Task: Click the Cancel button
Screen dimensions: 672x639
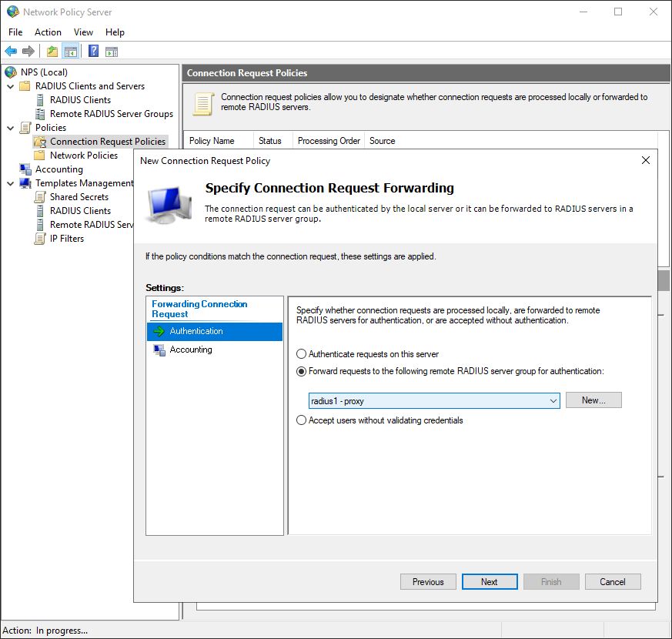Action: pos(613,581)
